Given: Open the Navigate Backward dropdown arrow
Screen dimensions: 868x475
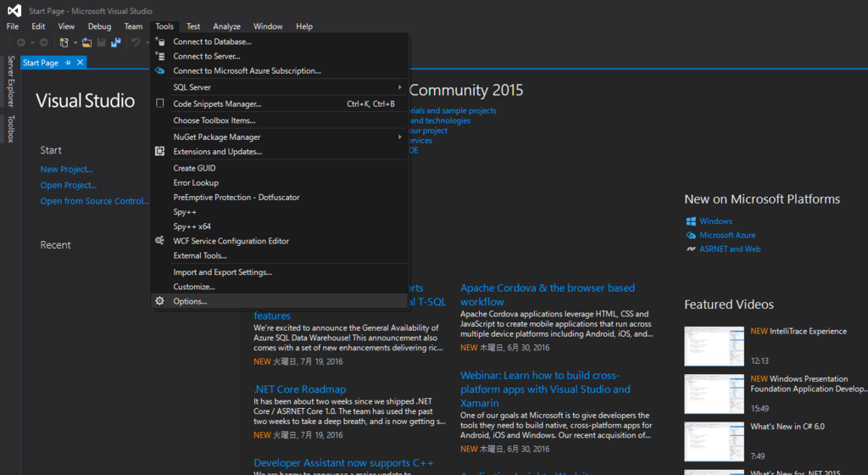Looking at the screenshot, I should click(32, 42).
